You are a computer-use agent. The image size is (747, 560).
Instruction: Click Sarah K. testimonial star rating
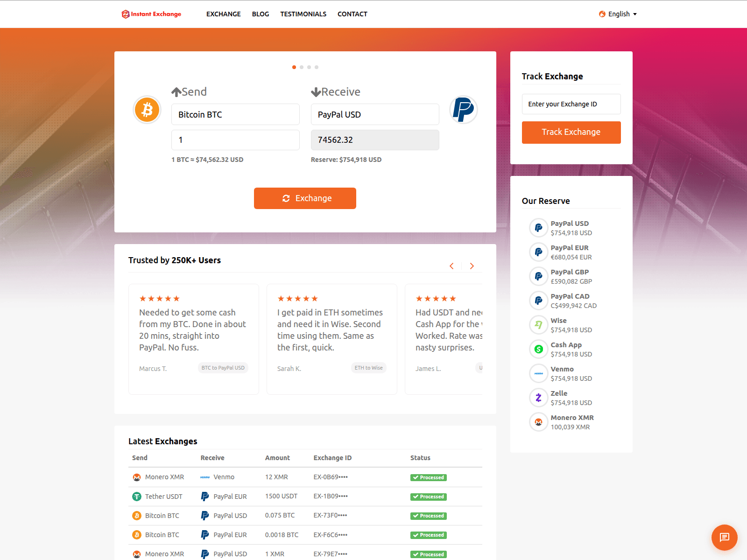click(298, 299)
